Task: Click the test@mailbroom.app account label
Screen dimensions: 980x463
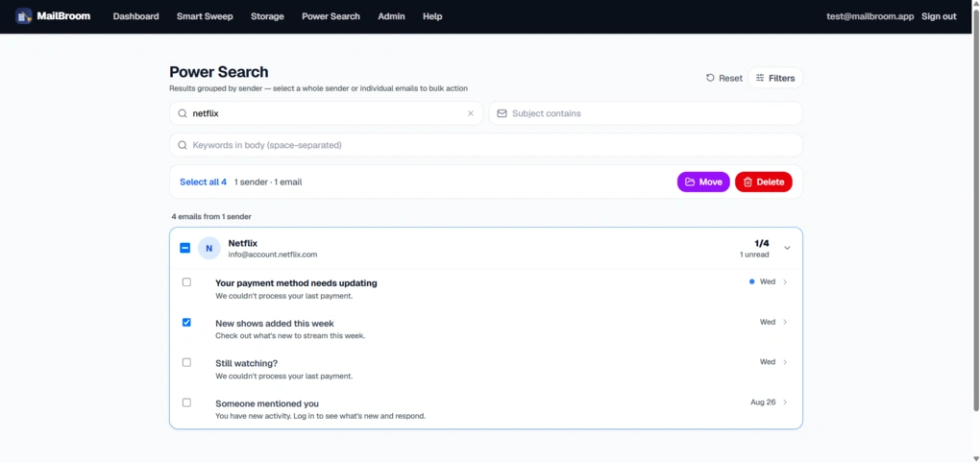Action: pyautogui.click(x=870, y=16)
